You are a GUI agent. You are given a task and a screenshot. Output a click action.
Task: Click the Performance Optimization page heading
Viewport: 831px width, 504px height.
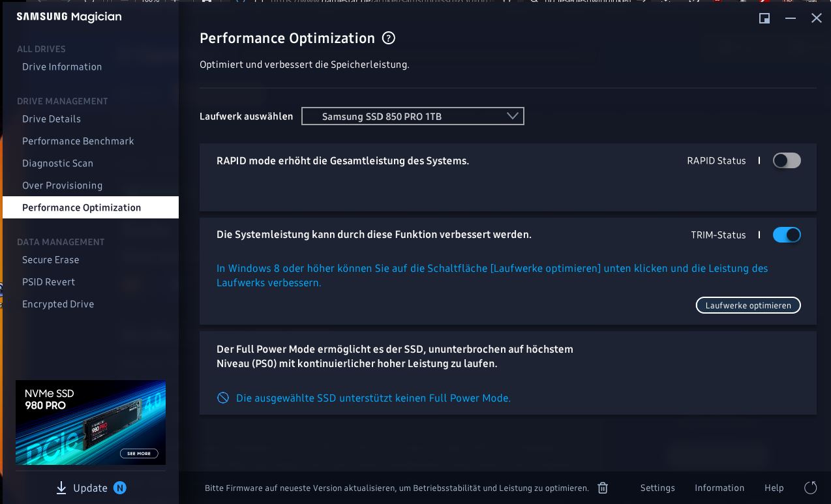tap(287, 38)
